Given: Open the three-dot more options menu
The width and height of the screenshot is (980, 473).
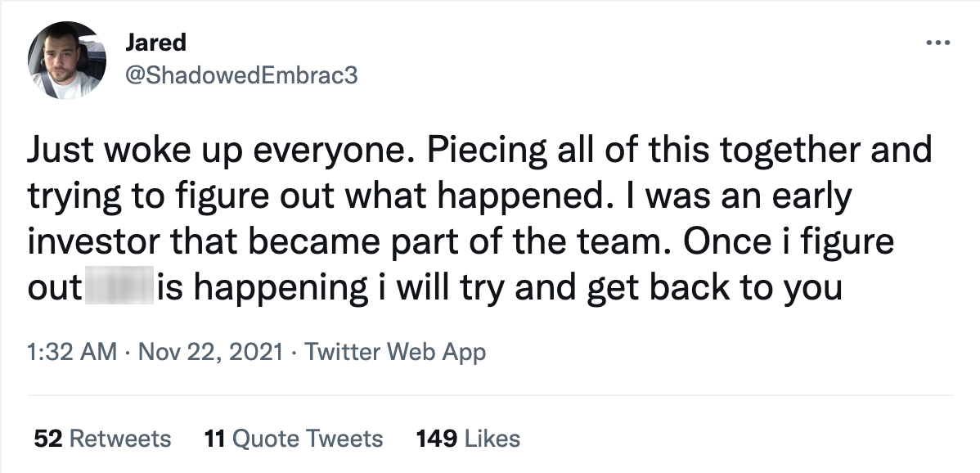Looking at the screenshot, I should coord(938,43).
